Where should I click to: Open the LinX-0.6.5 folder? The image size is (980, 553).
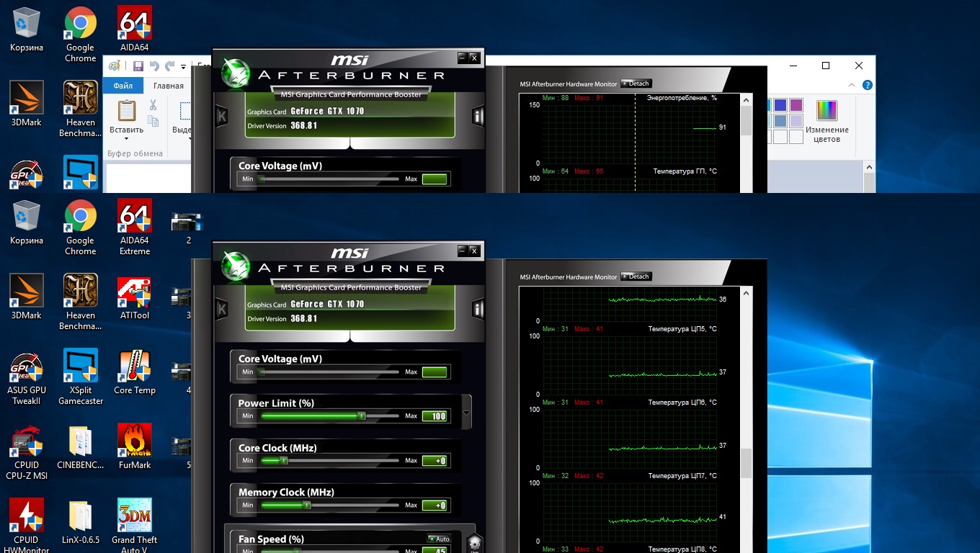point(81,522)
